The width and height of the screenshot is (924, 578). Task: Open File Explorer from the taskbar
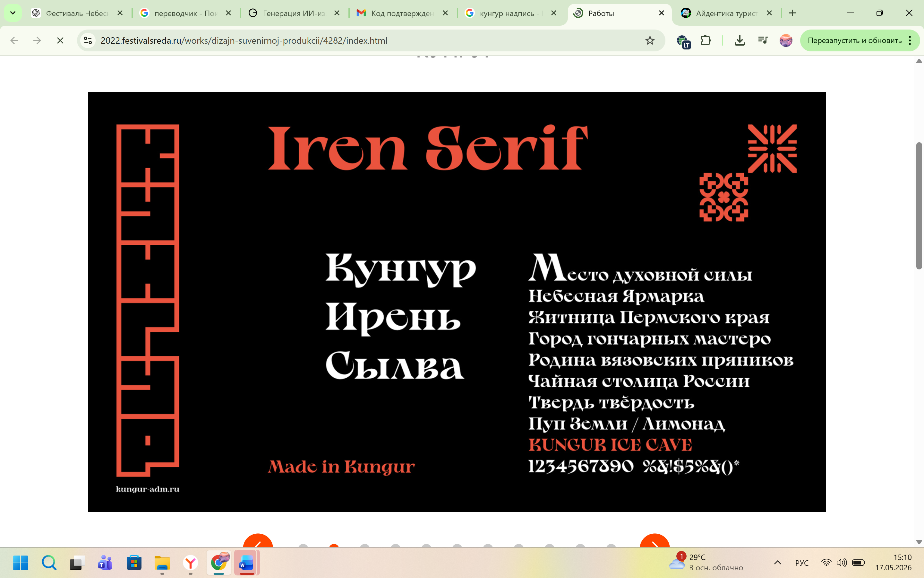point(162,563)
